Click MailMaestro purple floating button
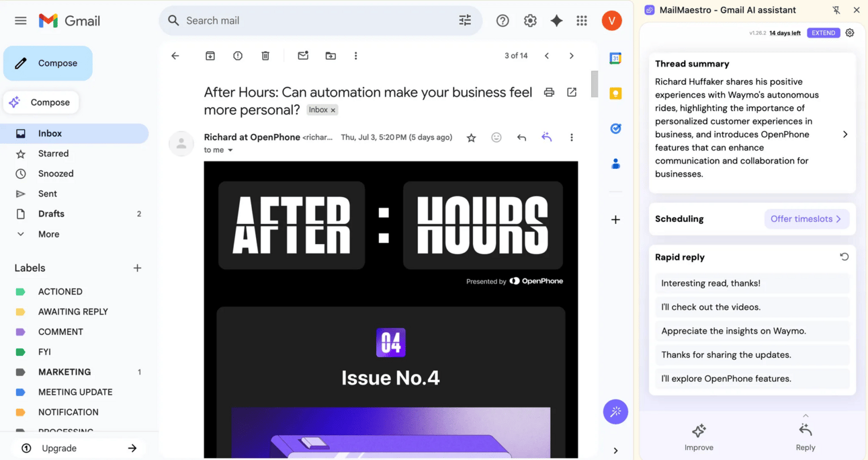868x460 pixels. 615,412
